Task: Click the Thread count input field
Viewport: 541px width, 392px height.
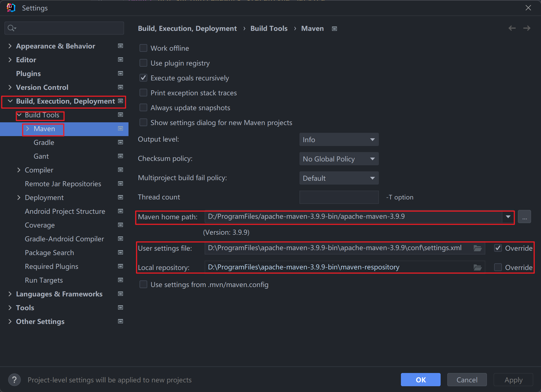Action: click(x=339, y=197)
